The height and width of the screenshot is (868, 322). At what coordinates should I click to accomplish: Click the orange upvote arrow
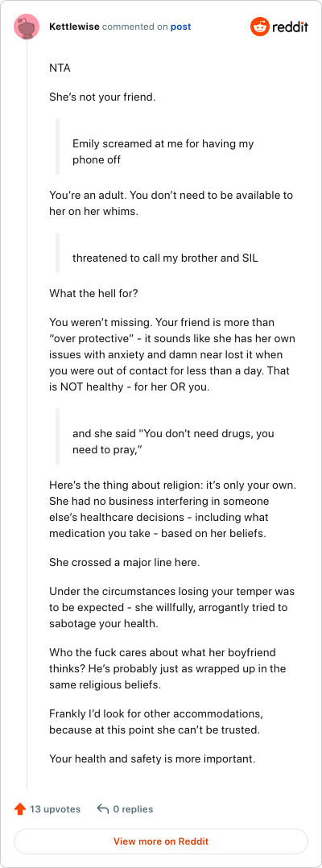[20, 808]
